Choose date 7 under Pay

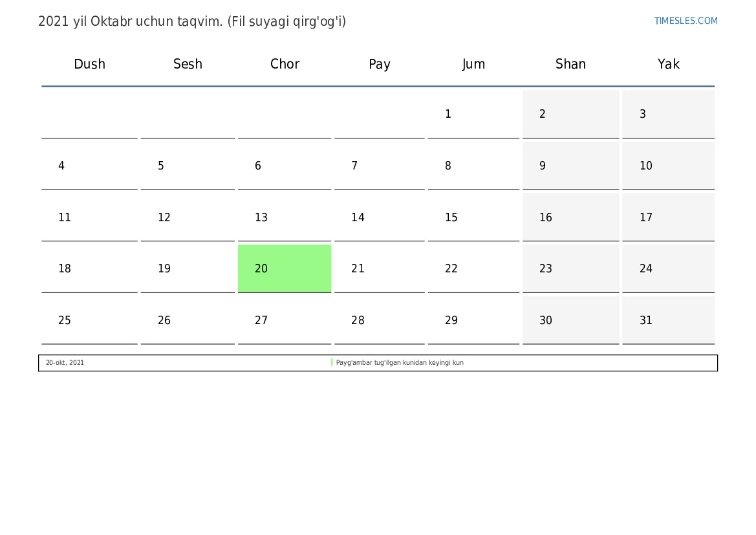click(x=380, y=166)
